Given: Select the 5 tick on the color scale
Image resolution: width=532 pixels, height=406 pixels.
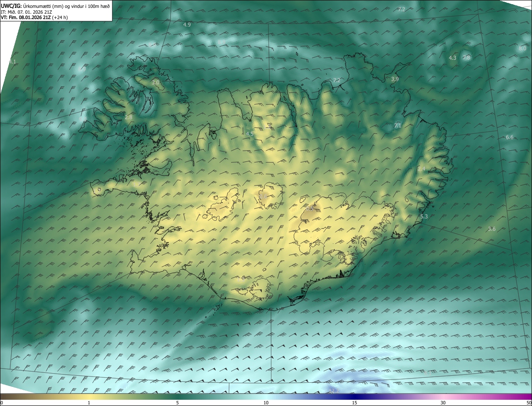Looking at the screenshot, I should click(177, 403).
